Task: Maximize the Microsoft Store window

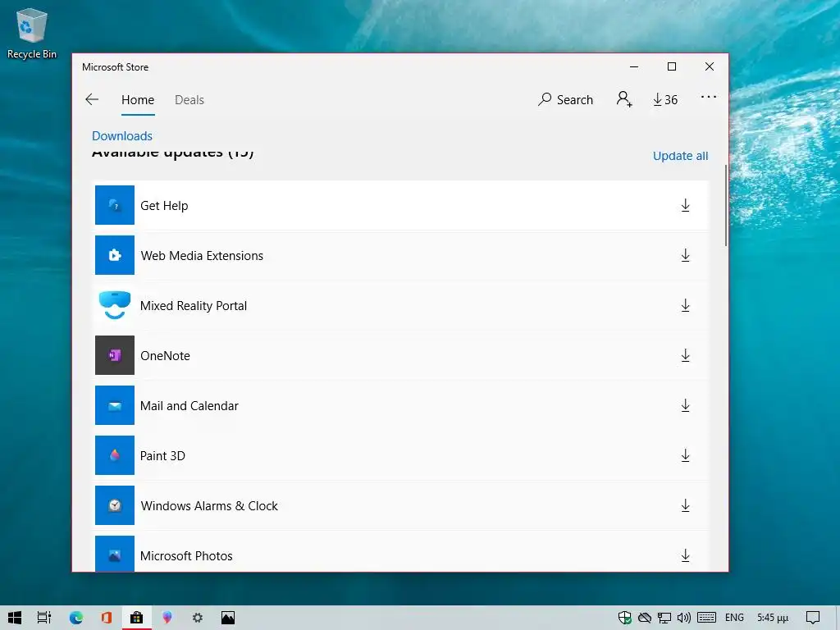Action: pos(672,66)
